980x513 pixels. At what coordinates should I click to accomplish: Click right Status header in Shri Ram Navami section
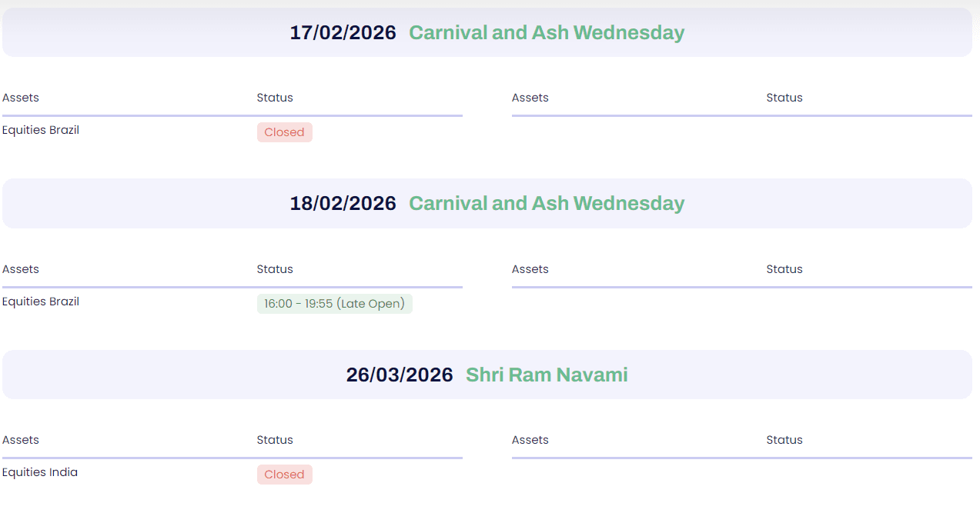(784, 440)
